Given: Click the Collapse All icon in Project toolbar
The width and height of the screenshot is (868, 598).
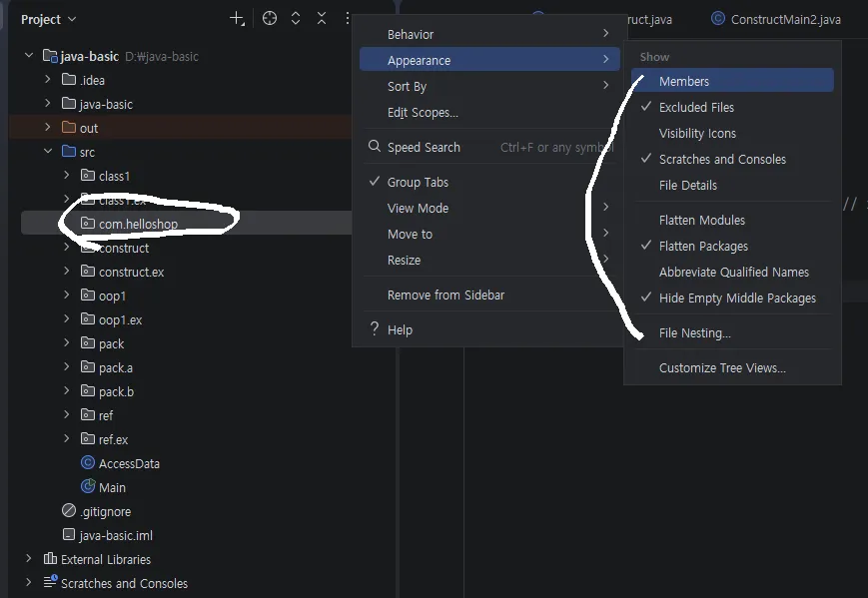Looking at the screenshot, I should 322,18.
